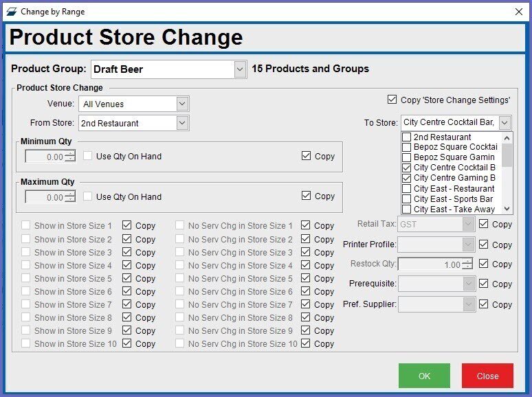
Task: Uncheck Copy for Show in Store Size 1
Action: click(127, 225)
